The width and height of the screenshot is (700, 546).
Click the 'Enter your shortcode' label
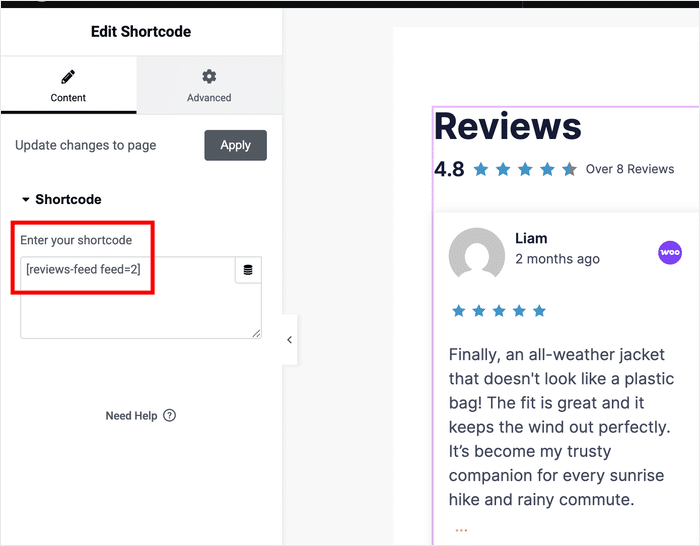point(76,240)
